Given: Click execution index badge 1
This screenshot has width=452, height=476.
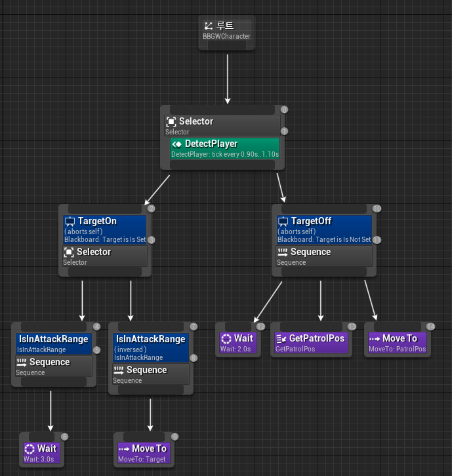Looking at the screenshot, I should tap(284, 131).
